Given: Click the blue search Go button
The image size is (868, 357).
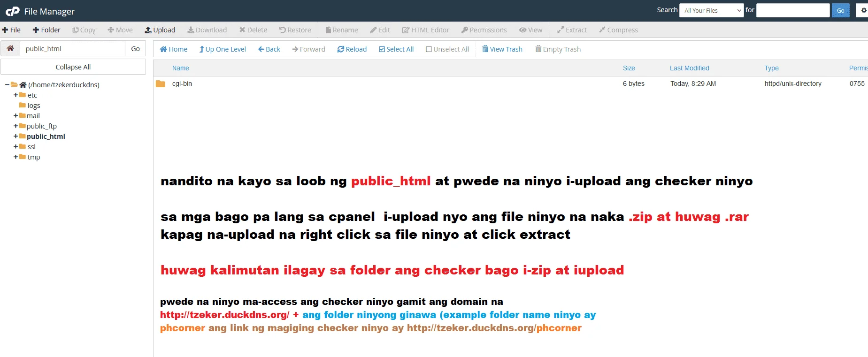Looking at the screenshot, I should (x=840, y=10).
